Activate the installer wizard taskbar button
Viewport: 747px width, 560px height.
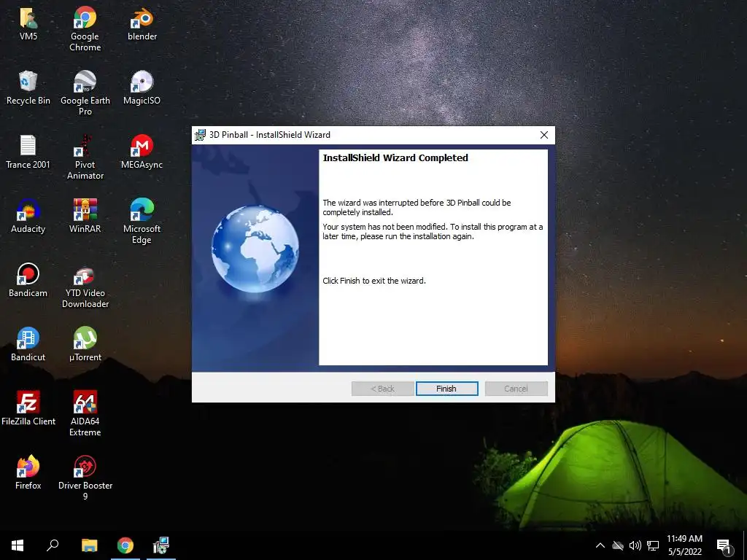pyautogui.click(x=161, y=545)
